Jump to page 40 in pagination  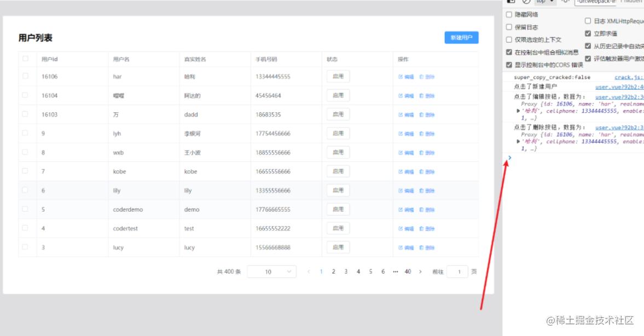pyautogui.click(x=408, y=271)
